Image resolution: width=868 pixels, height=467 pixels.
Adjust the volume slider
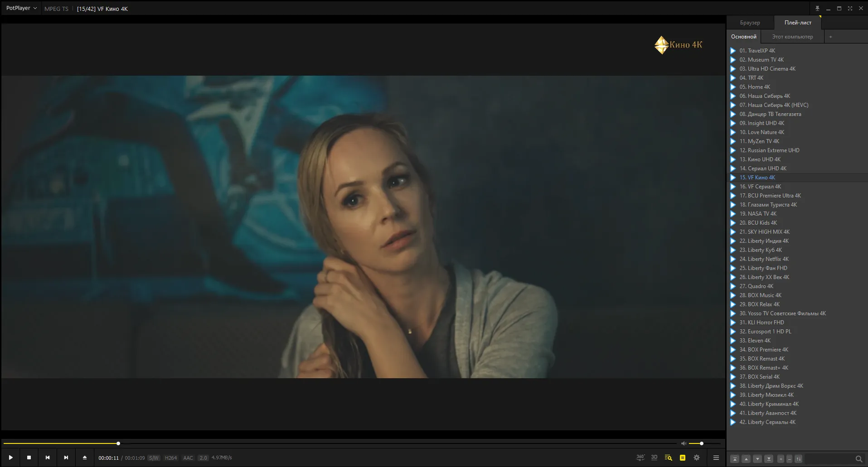pos(705,443)
